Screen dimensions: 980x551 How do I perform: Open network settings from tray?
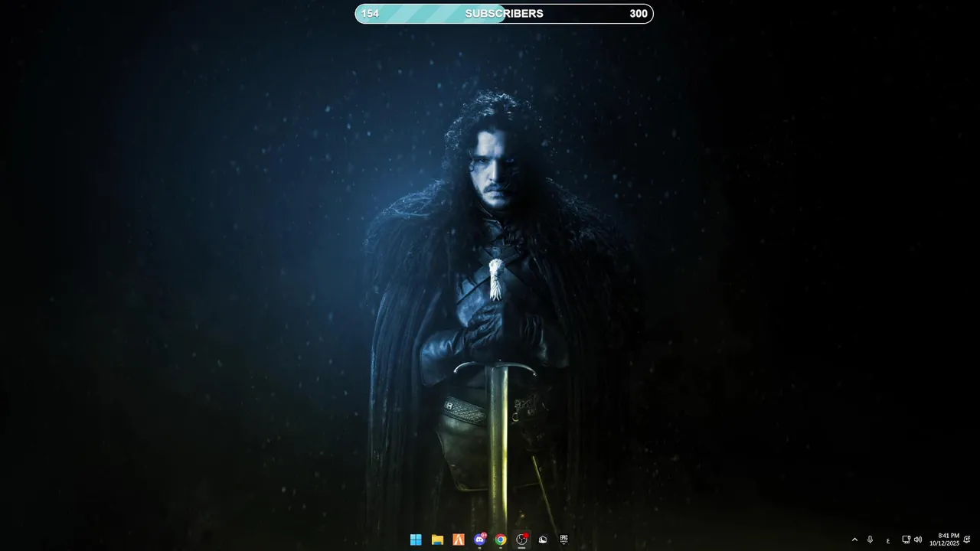[906, 540]
